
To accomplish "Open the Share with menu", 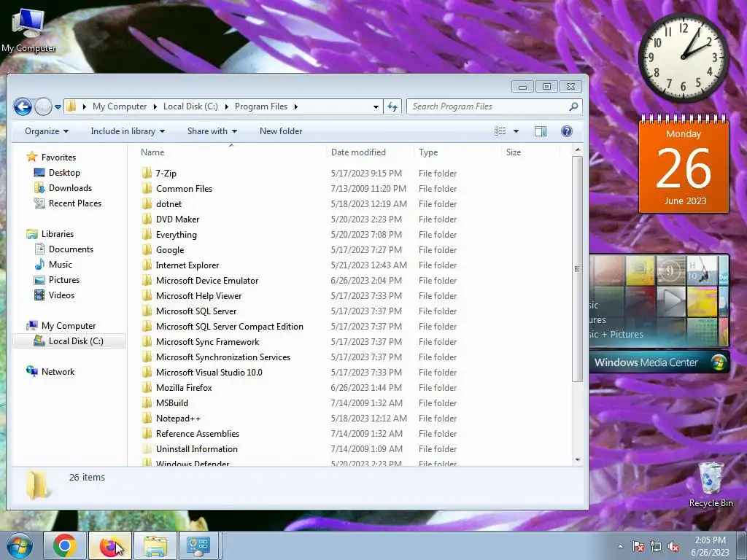I will 212,131.
